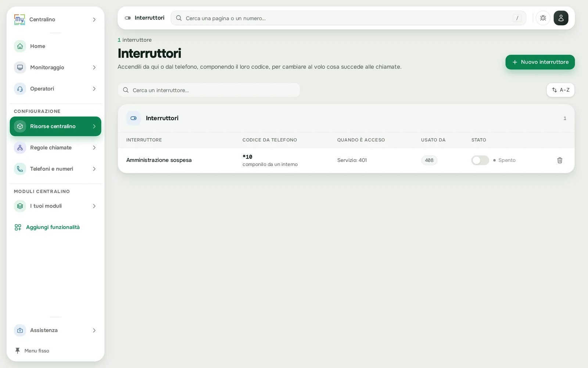Focus the global page or number search
The height and width of the screenshot is (368, 588).
coord(348,18)
